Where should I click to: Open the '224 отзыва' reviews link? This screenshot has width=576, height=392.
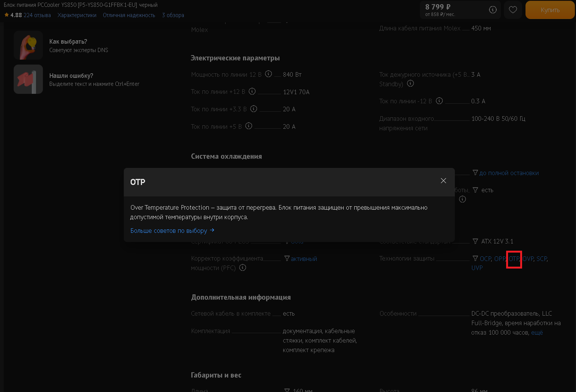[x=37, y=15]
